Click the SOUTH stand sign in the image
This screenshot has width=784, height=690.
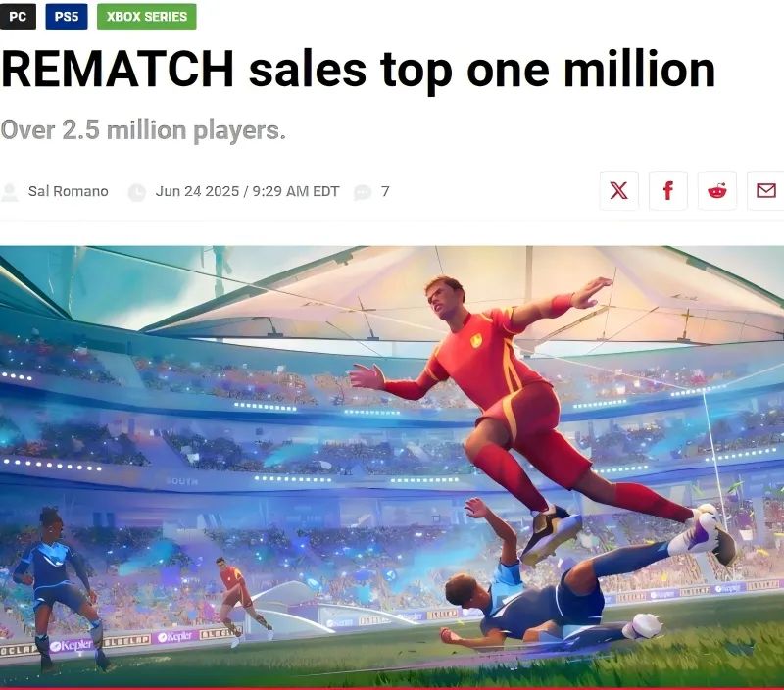coord(182,481)
